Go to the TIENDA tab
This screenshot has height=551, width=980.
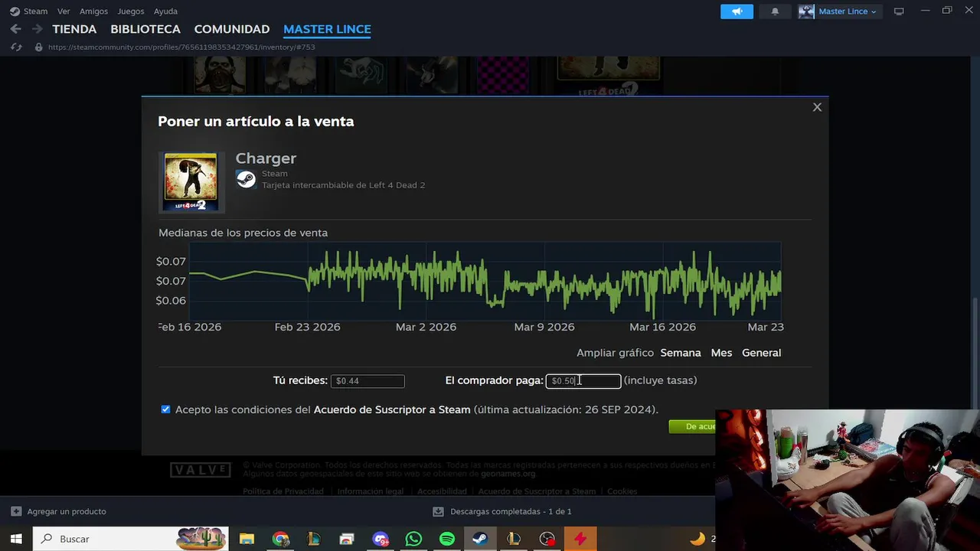(74, 29)
